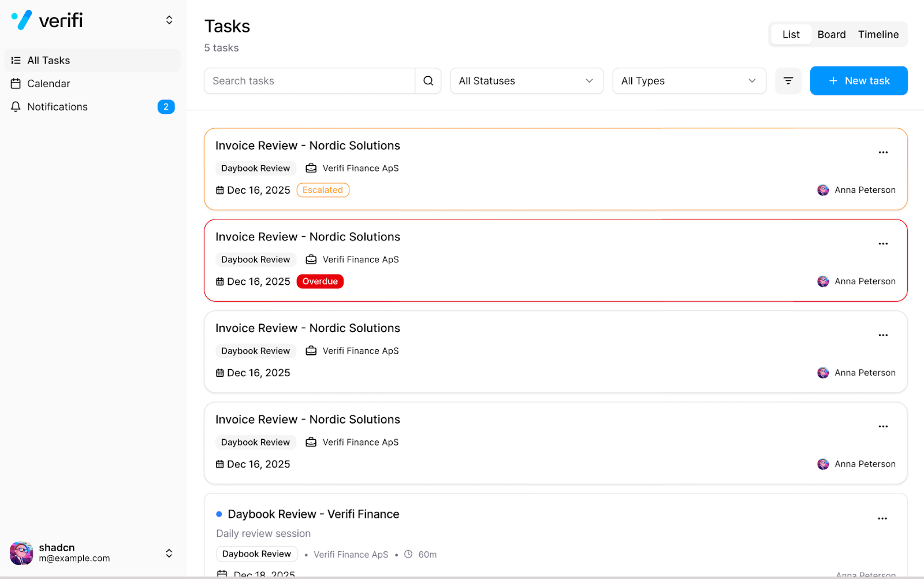Switch to the List view
The height and width of the screenshot is (579, 924).
791,35
